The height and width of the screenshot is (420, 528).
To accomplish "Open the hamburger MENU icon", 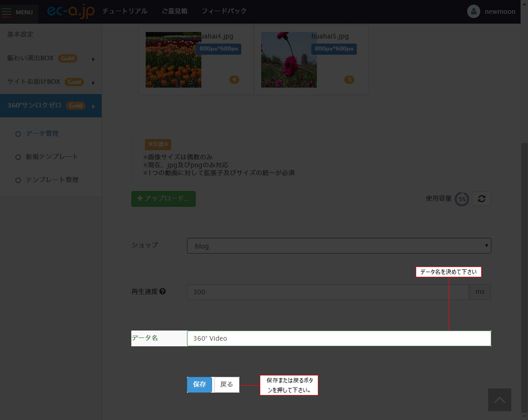I will click(x=7, y=12).
